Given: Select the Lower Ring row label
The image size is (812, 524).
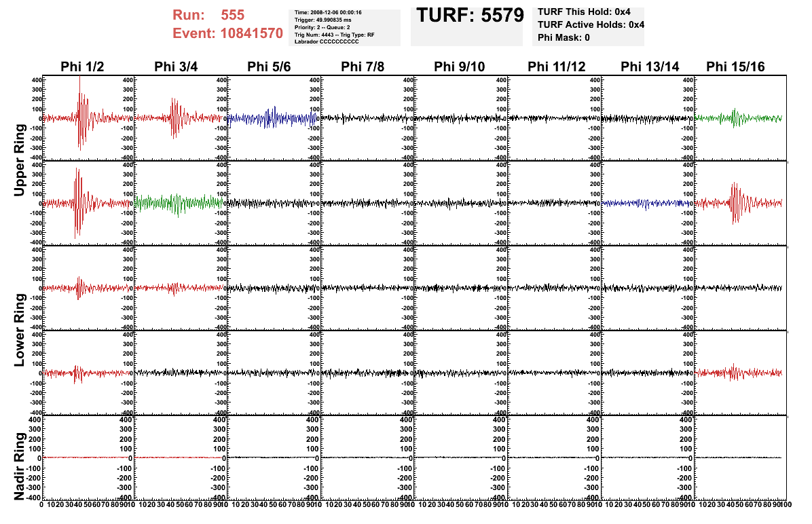Looking at the screenshot, I should pos(19,330).
